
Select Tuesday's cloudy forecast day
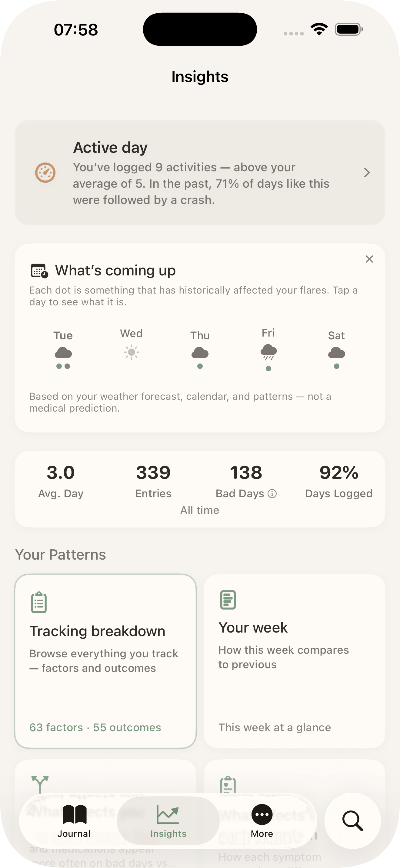(63, 353)
